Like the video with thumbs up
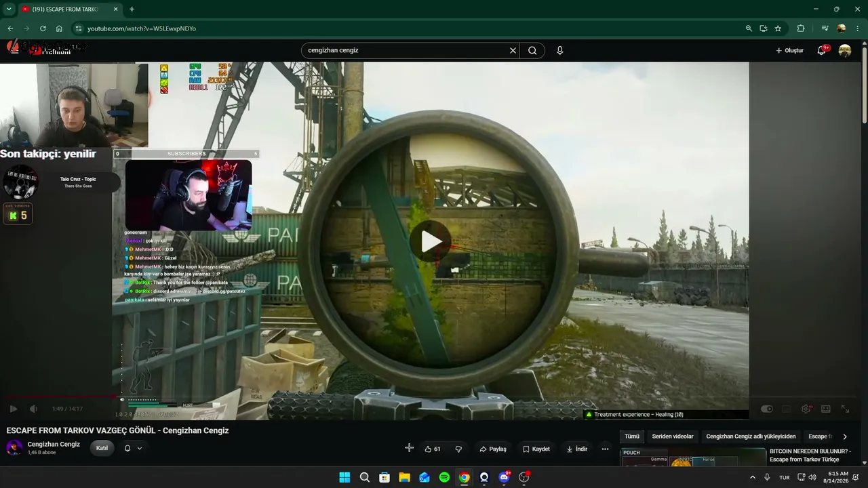This screenshot has height=488, width=868. pyautogui.click(x=433, y=449)
